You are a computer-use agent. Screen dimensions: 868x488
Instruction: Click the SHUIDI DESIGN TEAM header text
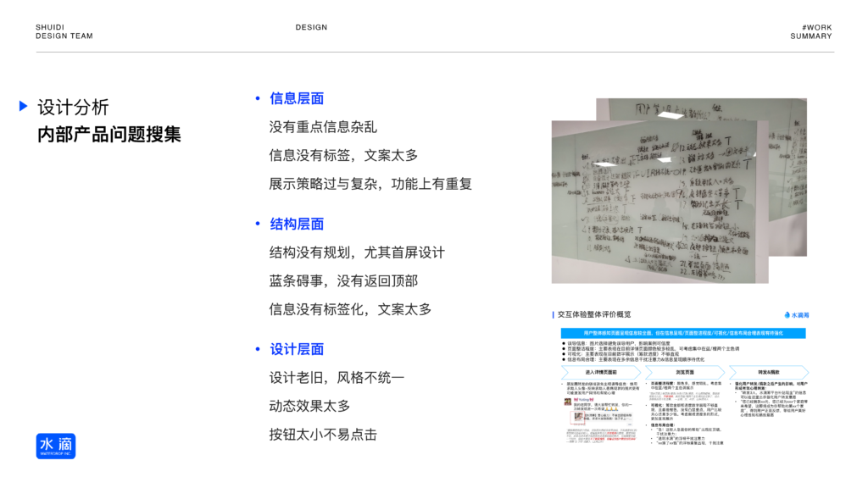tap(64, 31)
